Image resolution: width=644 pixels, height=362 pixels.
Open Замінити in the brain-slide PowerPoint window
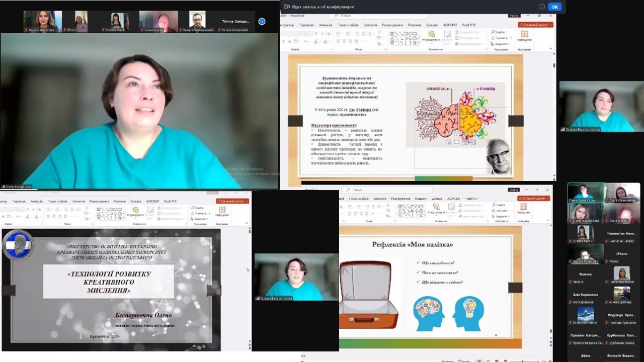(x=501, y=38)
